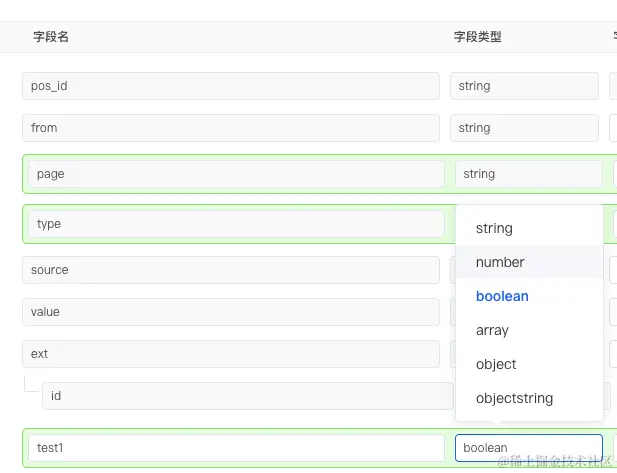Choose number from the type dropdown
This screenshot has width=617, height=473.
(529, 262)
